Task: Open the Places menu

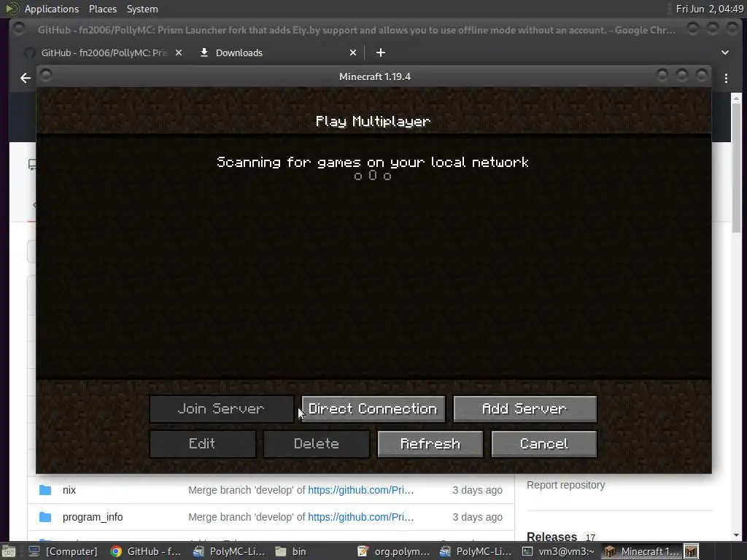Action: [x=102, y=9]
